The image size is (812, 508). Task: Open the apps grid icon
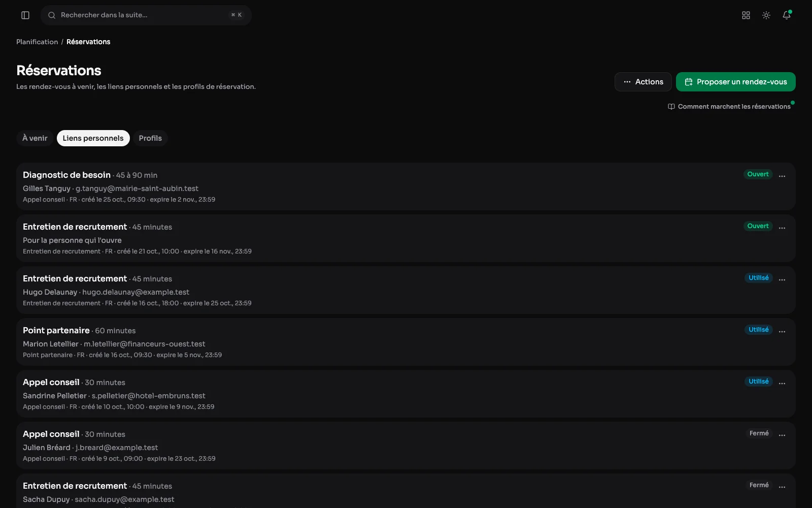pyautogui.click(x=746, y=15)
